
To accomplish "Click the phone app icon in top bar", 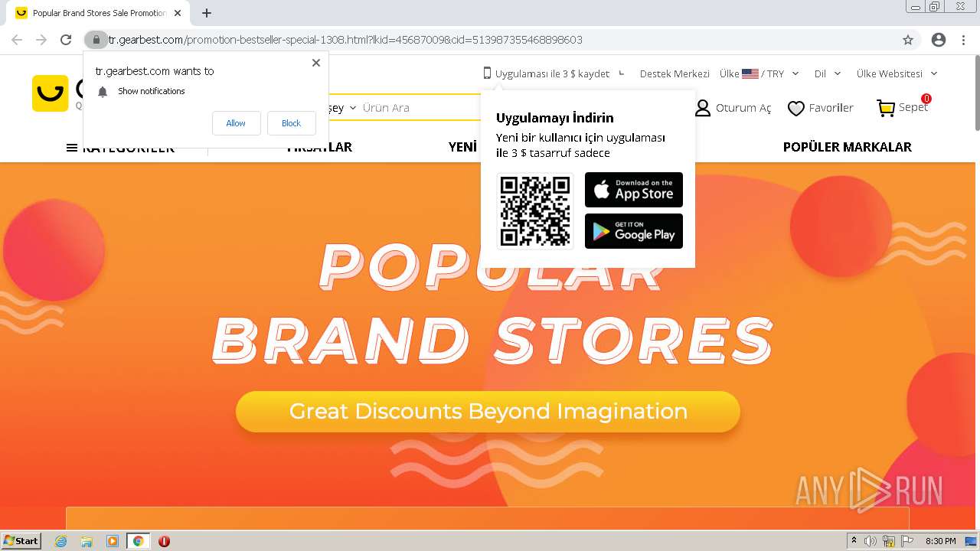I will (x=487, y=73).
